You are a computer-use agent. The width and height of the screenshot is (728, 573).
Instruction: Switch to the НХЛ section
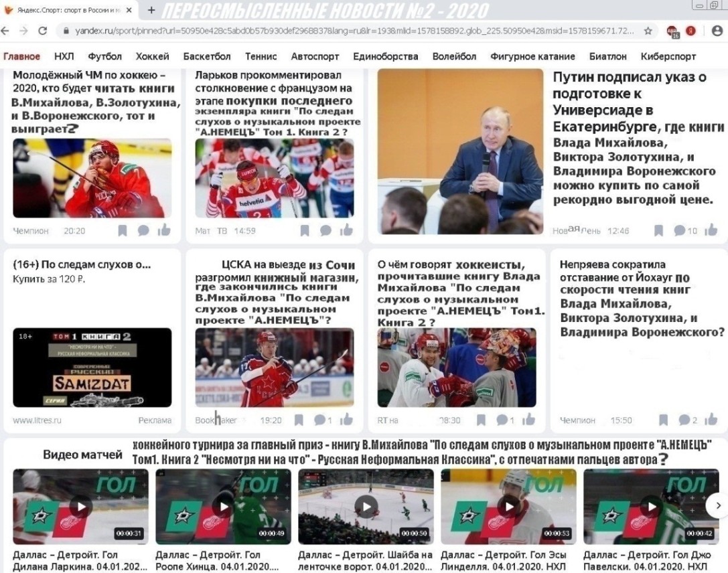click(64, 57)
